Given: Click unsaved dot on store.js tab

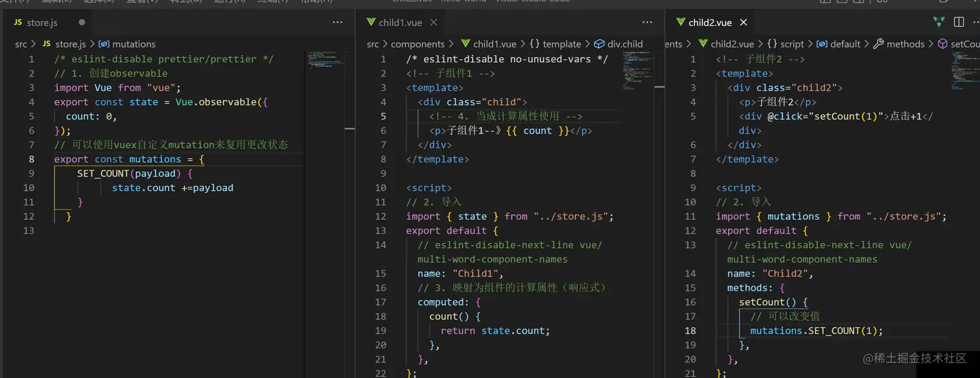Looking at the screenshot, I should tap(82, 22).
